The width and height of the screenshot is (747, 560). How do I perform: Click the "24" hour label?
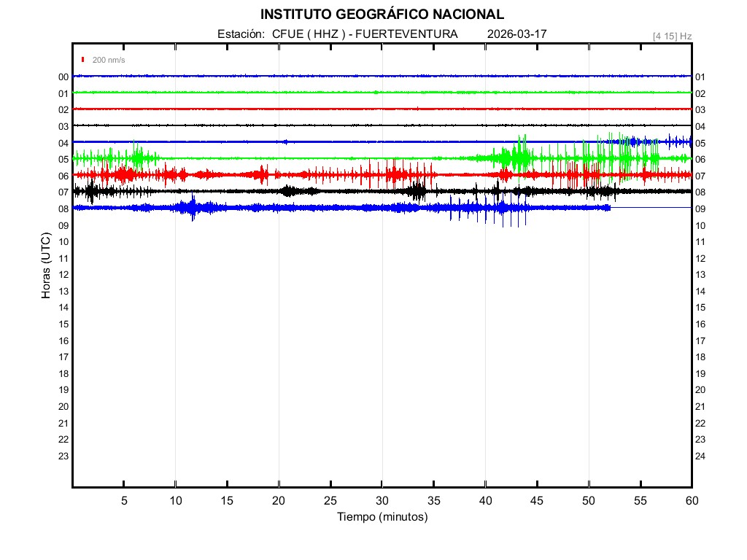pos(700,456)
